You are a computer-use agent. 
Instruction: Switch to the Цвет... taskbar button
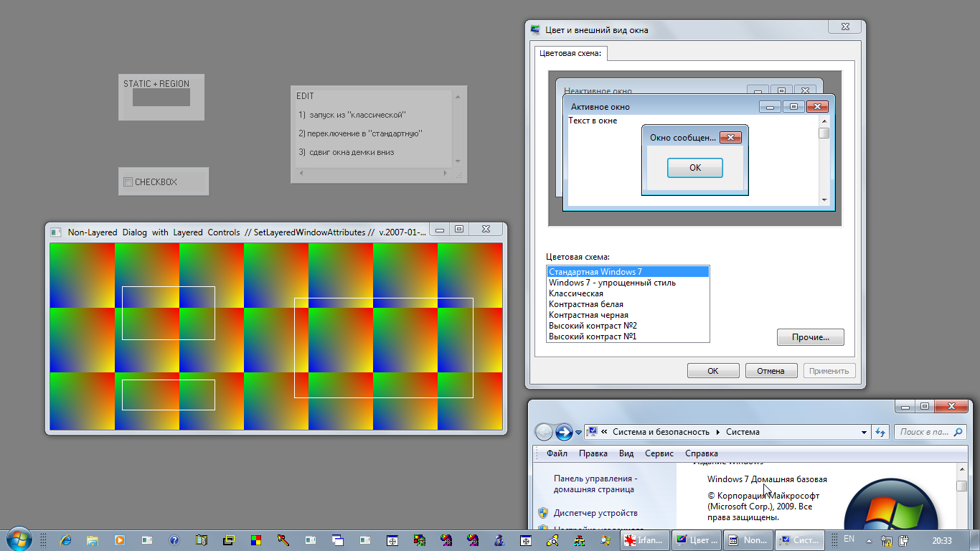pos(697,540)
